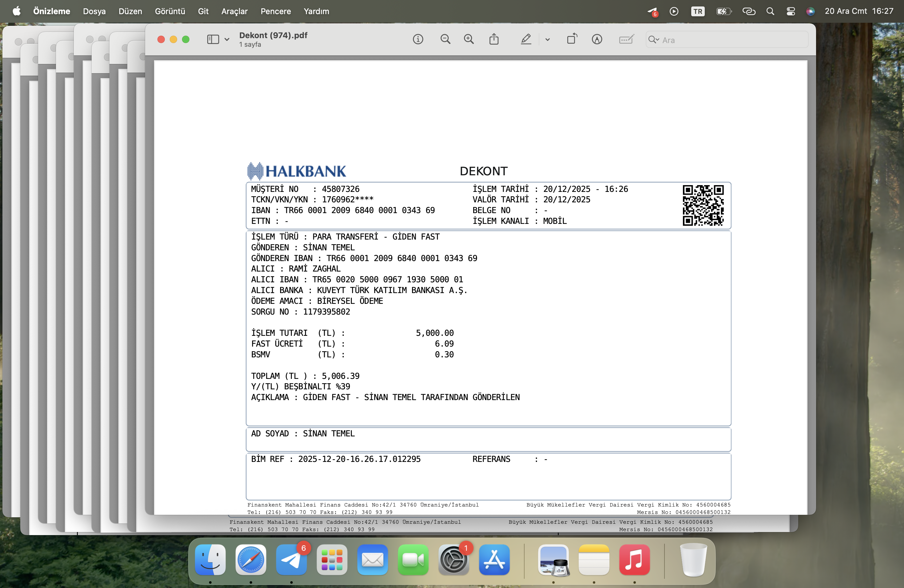Open the Dosya menu
The height and width of the screenshot is (588, 904).
pyautogui.click(x=94, y=11)
